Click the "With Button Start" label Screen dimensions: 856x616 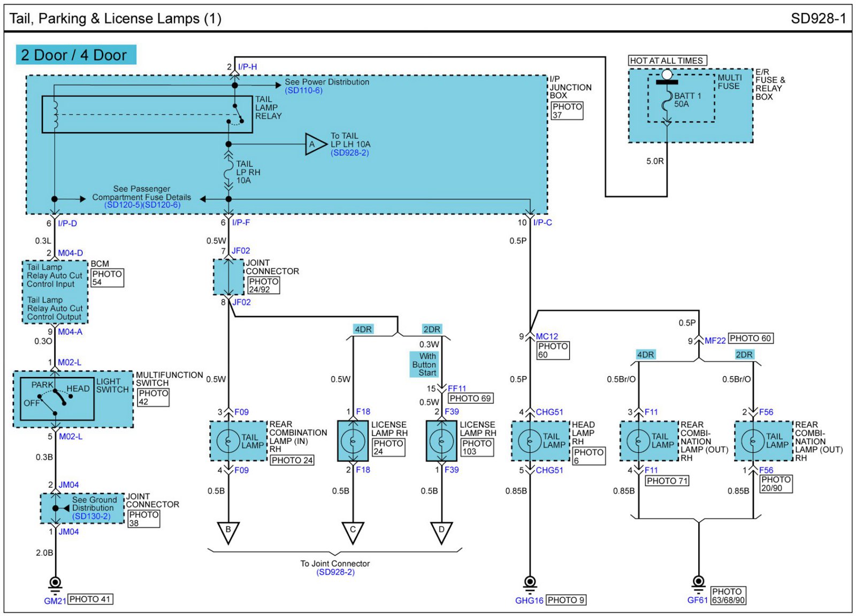tap(425, 364)
